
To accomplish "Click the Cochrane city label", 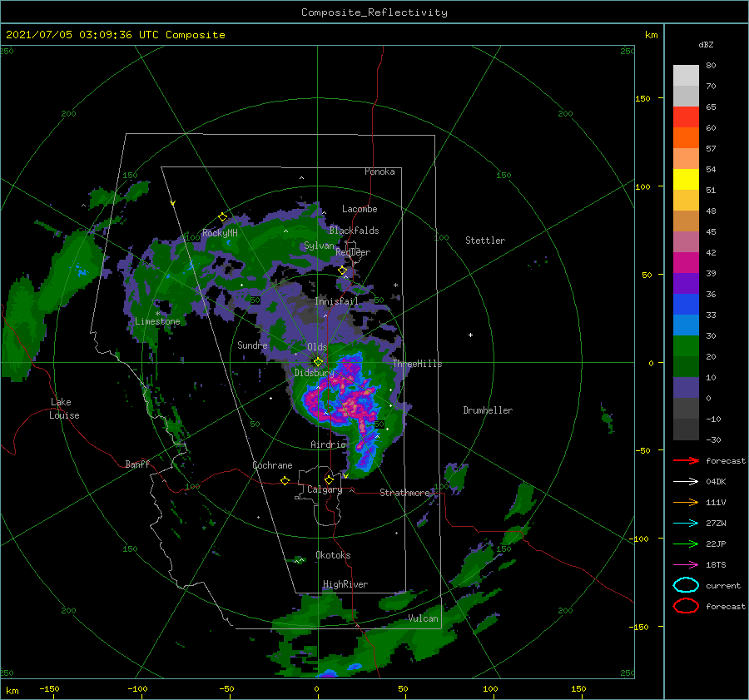I will [x=272, y=465].
